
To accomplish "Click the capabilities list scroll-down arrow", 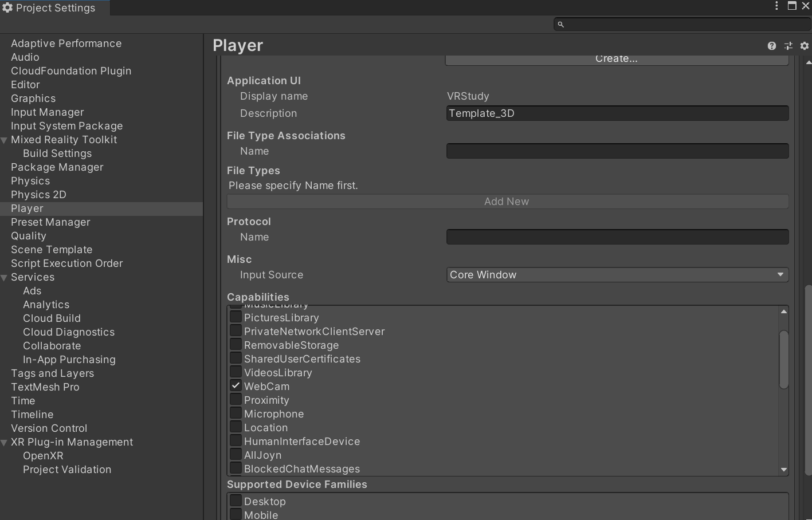I will 783,470.
